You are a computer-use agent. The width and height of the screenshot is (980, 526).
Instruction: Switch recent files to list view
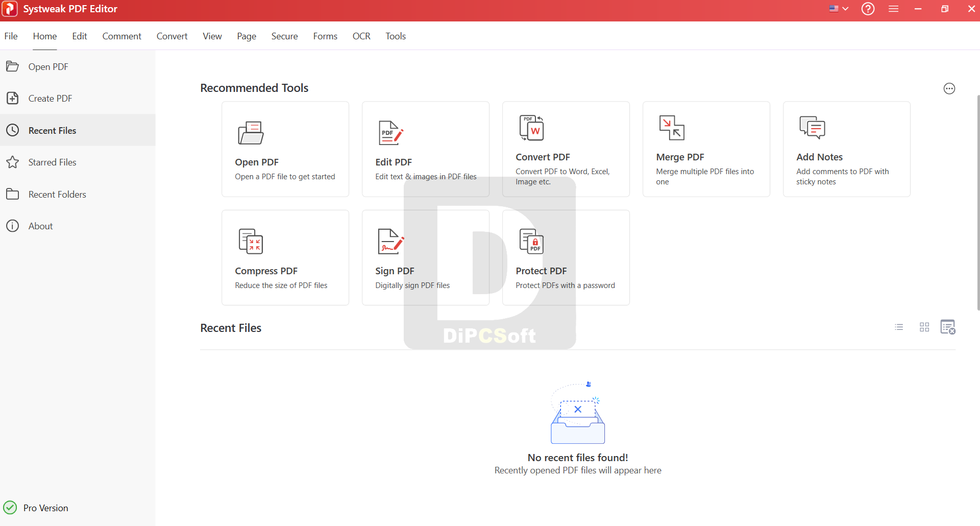point(899,327)
